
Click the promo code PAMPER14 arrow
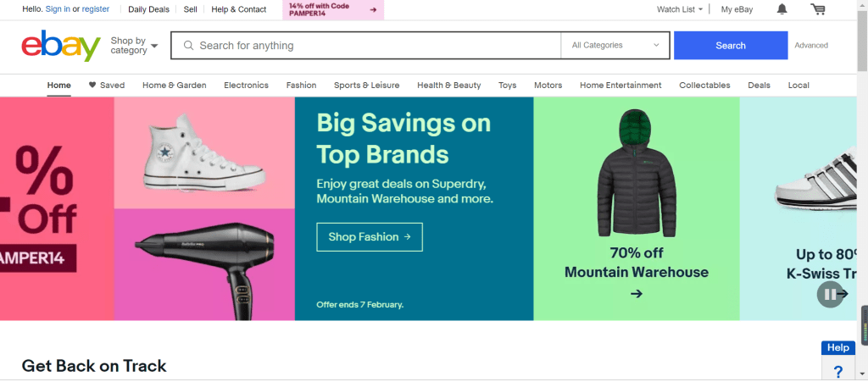pos(374,10)
